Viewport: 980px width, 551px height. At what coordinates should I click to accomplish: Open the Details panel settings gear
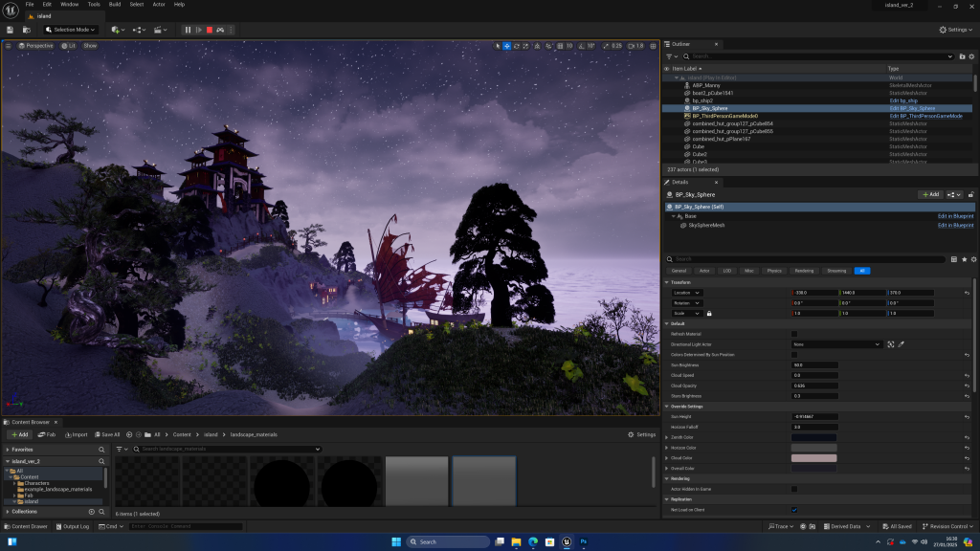973,259
